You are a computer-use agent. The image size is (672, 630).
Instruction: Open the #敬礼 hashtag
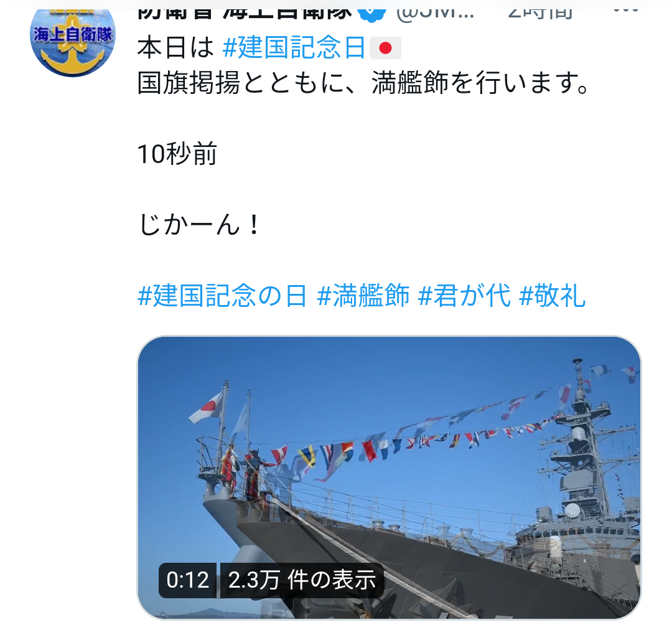(552, 296)
